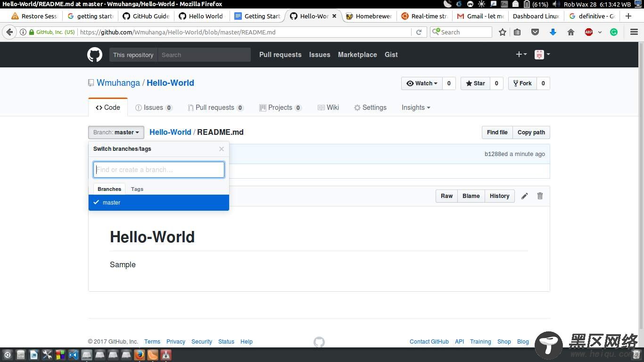Go to the Projects tab

pos(281,107)
